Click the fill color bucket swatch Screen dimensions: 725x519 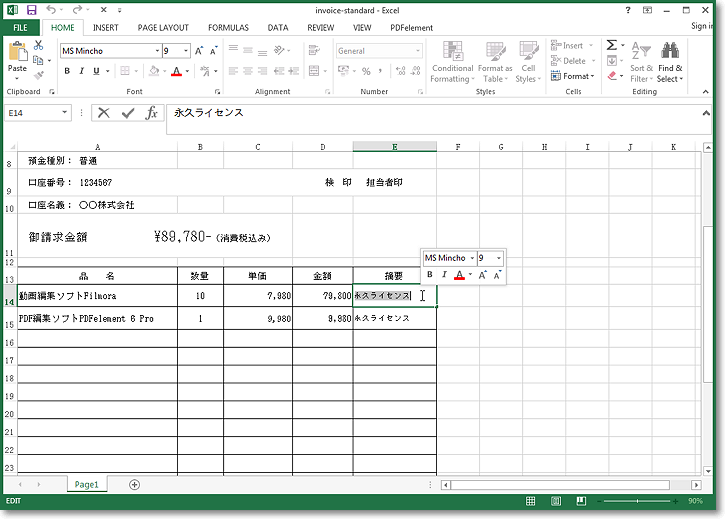coord(154,71)
